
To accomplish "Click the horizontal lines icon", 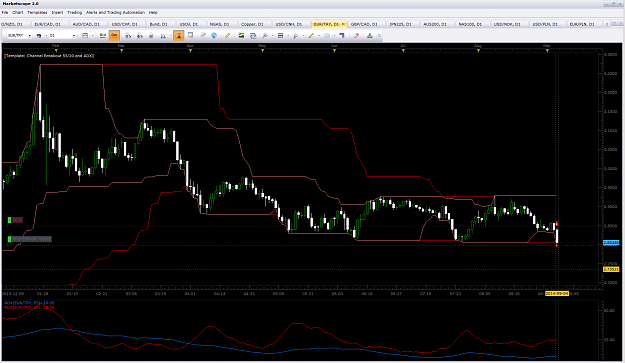I will click(280, 36).
